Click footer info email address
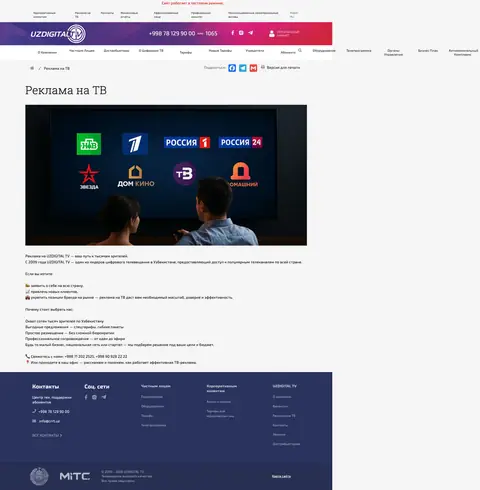480x490 pixels. [49, 421]
